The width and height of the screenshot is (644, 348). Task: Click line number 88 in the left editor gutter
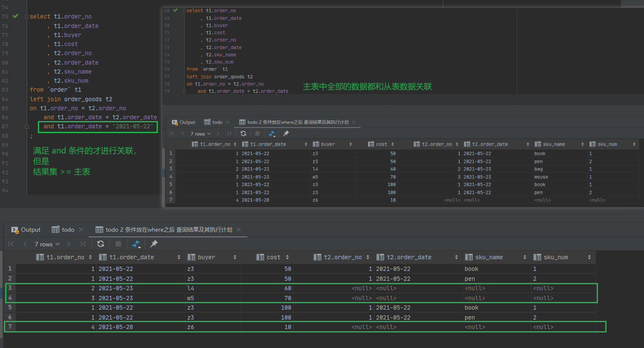pyautogui.click(x=5, y=136)
